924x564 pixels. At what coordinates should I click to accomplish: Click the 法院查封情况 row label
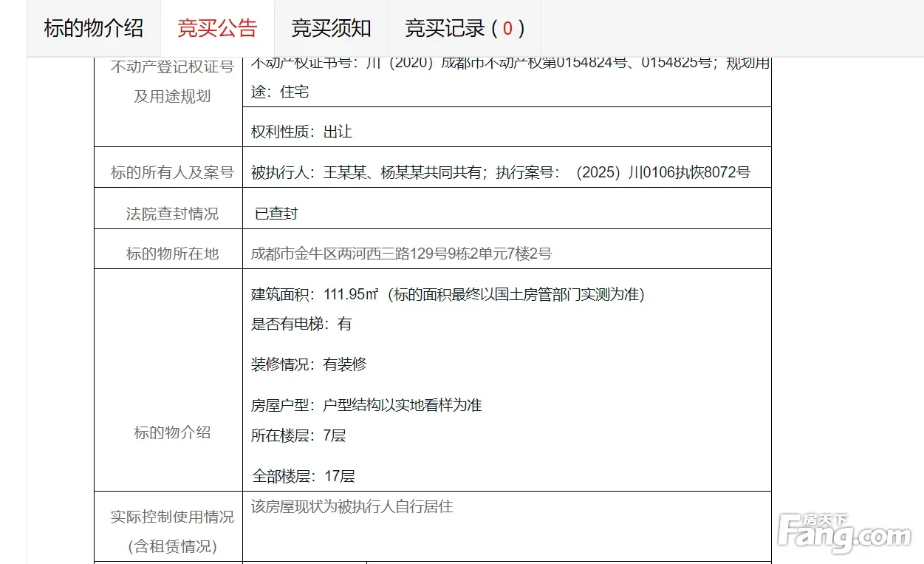pos(172,214)
